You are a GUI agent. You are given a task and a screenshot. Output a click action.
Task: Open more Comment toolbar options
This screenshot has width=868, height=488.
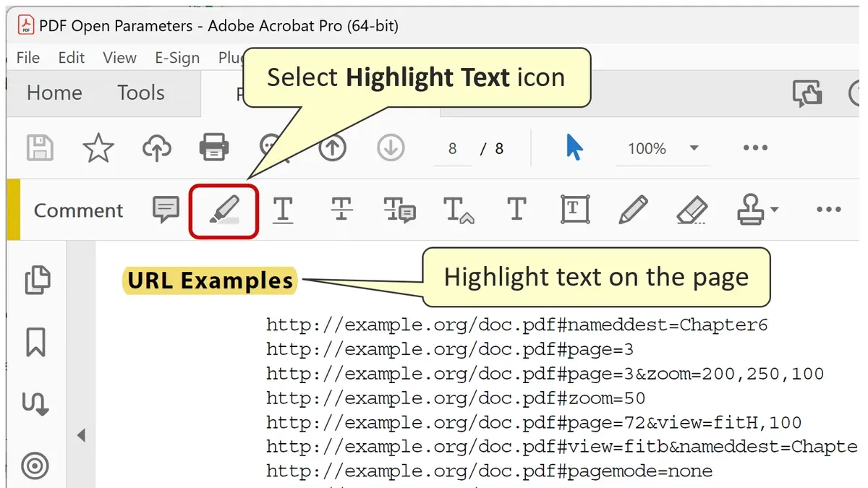829,210
